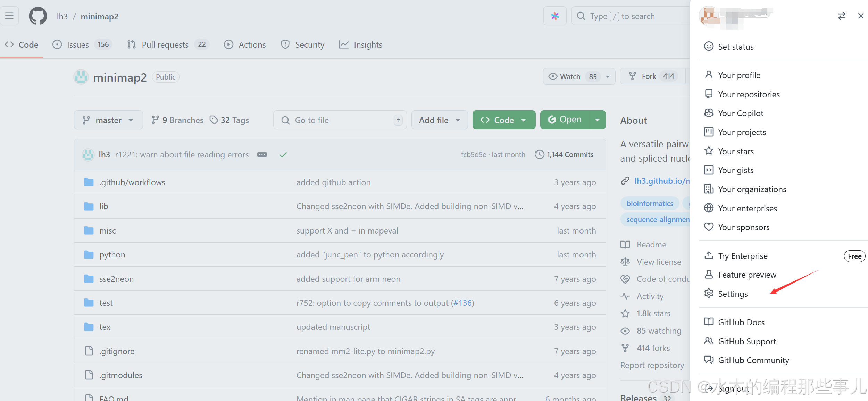
Task: Close the user menu panel
Action: pos(861,16)
